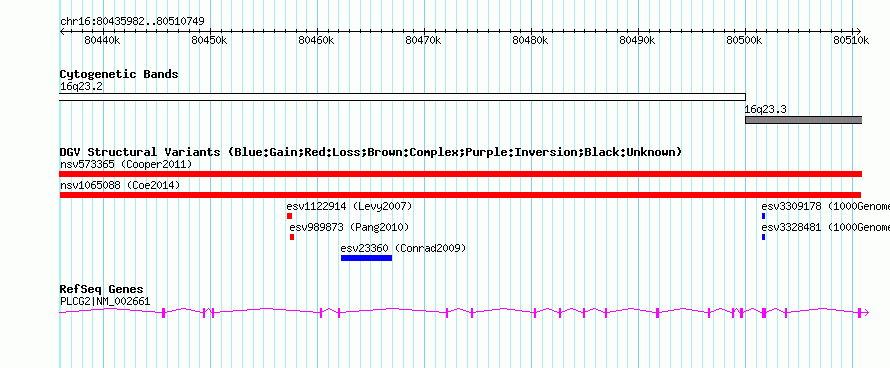Click the small blue esv3328481 marker

click(763, 237)
